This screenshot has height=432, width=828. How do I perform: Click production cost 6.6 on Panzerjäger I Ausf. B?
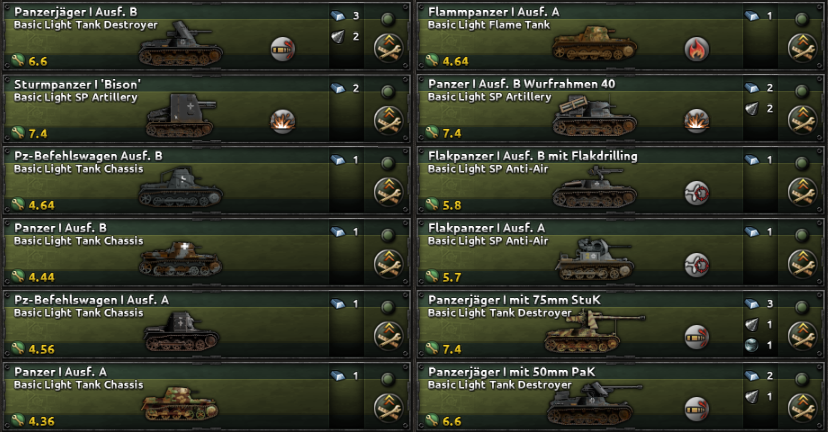37,62
